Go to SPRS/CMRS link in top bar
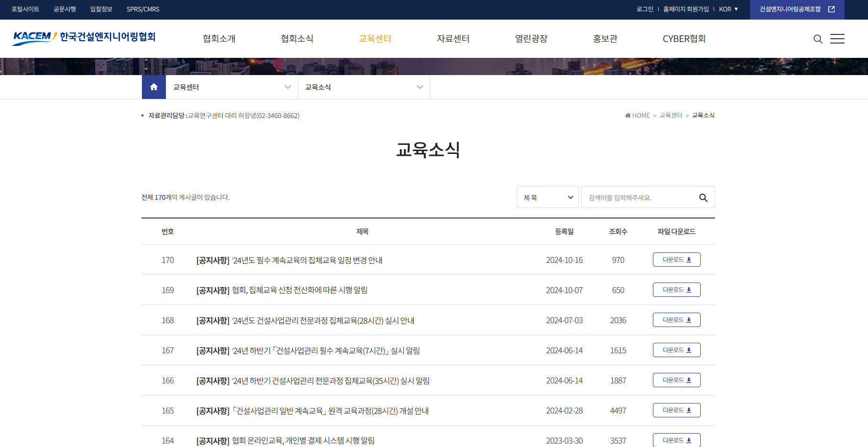Image resolution: width=868 pixels, height=447 pixels. (x=143, y=9)
